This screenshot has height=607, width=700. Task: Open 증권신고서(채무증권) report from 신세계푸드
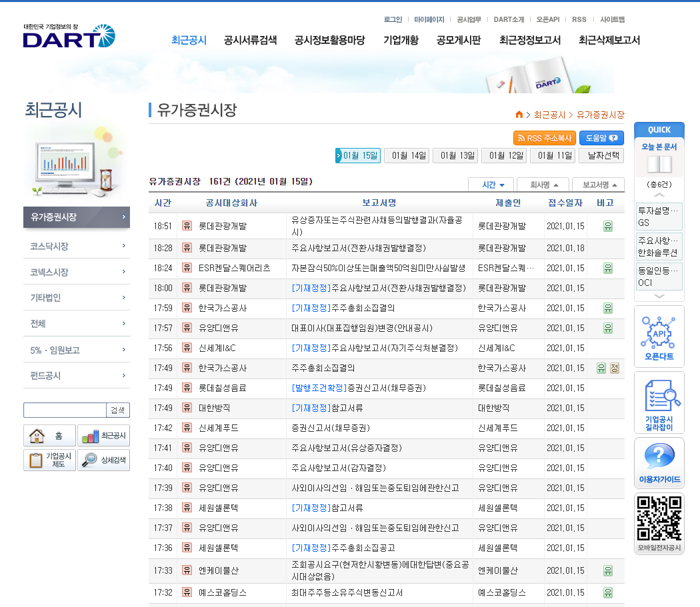[331, 428]
